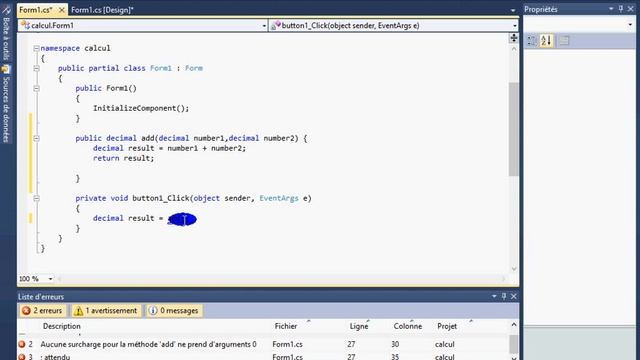640x360 pixels.
Task: Collapse the Form1() constructor block
Action: pyautogui.click(x=36, y=88)
